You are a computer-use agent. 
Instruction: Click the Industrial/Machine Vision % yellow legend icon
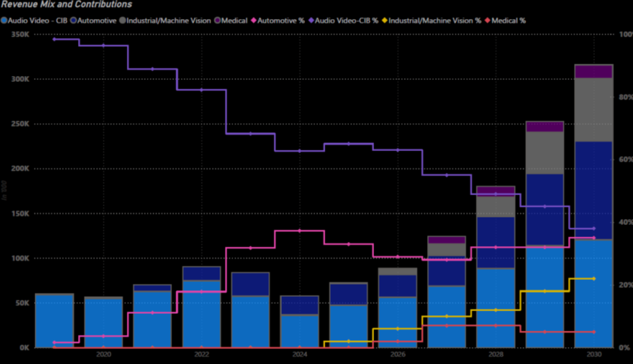(386, 20)
